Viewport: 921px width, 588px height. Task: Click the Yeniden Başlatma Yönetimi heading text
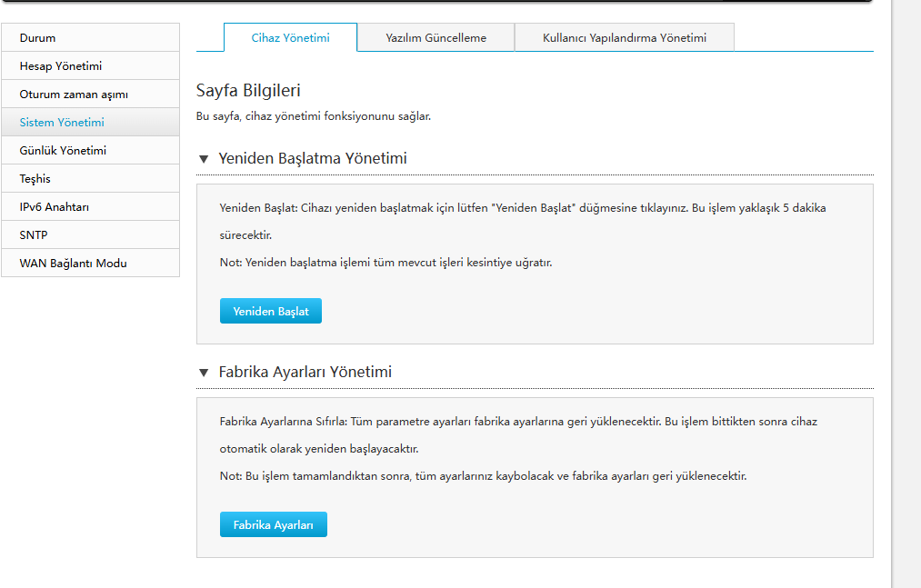[313, 159]
